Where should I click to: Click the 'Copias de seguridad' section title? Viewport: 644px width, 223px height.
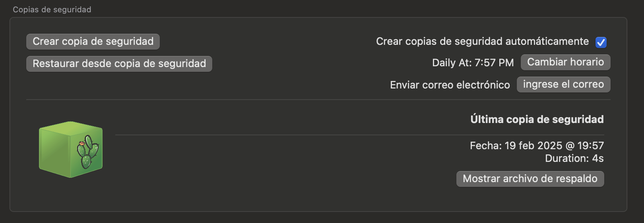coord(52,10)
